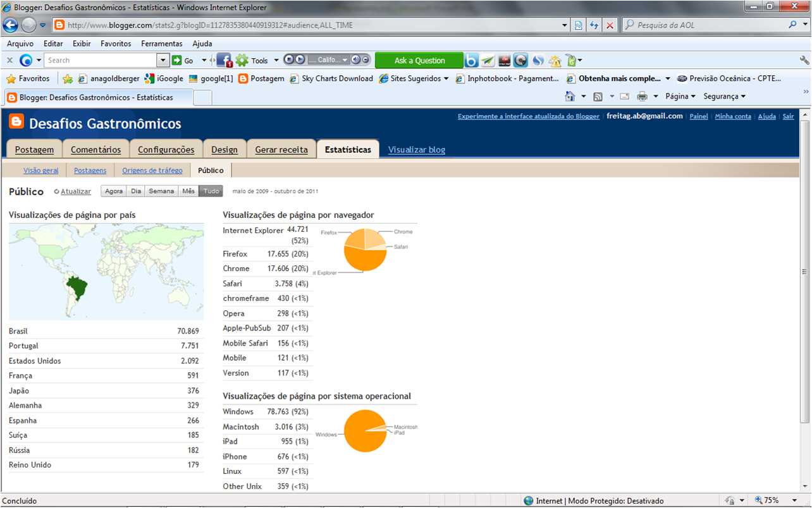Click the Home house icon
Image resolution: width=812 pixels, height=508 pixels.
pos(570,97)
